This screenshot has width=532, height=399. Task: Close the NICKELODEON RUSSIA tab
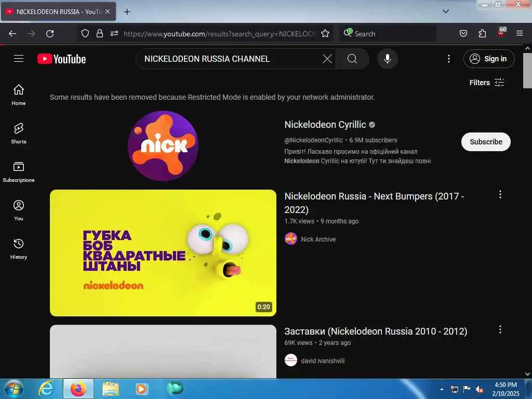tap(107, 11)
